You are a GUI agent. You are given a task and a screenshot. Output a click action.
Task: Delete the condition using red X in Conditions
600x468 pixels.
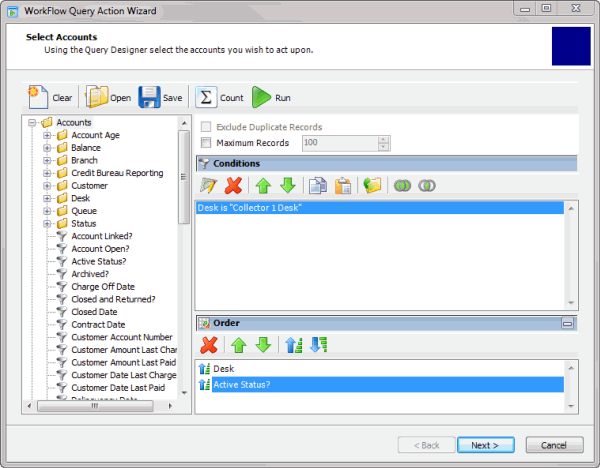tap(233, 185)
